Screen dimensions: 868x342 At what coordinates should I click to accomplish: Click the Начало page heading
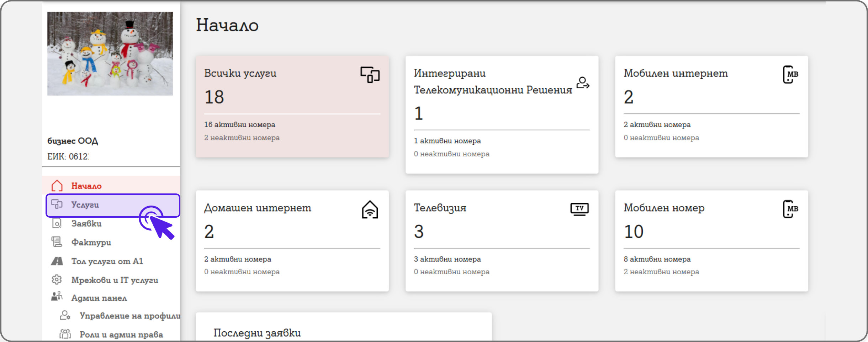[227, 25]
